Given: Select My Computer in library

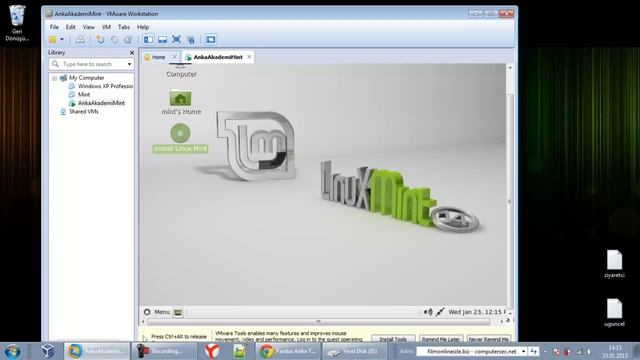Looking at the screenshot, I should (x=86, y=78).
